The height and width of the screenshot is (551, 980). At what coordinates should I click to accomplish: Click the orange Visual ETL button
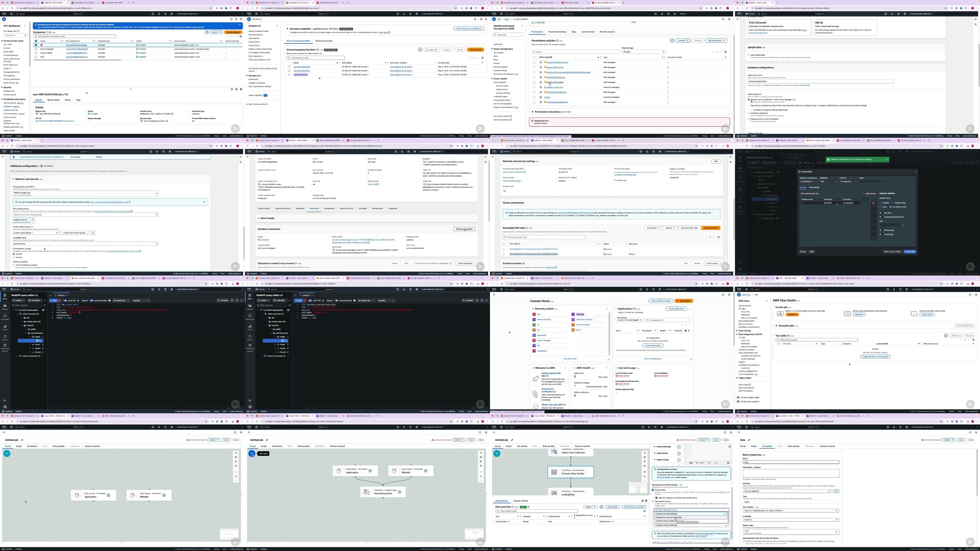click(792, 314)
